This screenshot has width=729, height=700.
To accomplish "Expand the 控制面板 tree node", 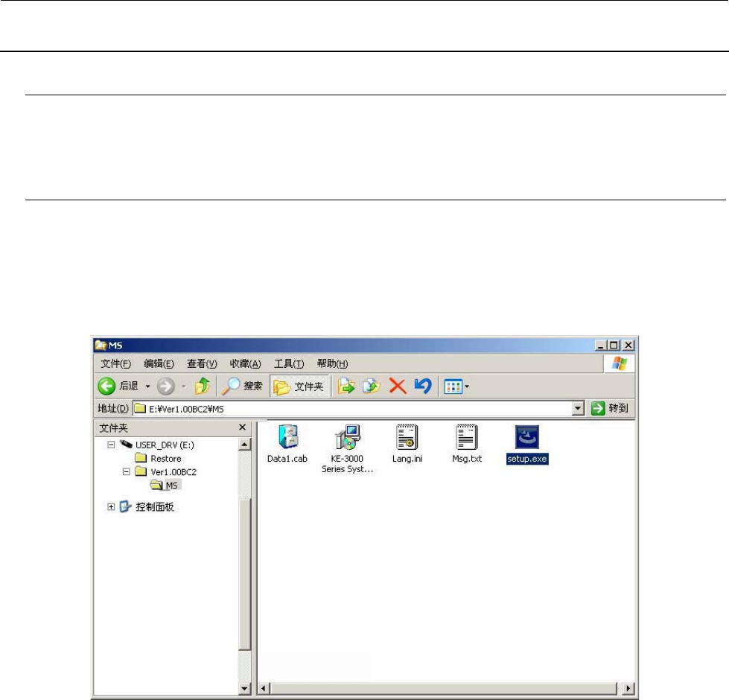I will click(111, 506).
